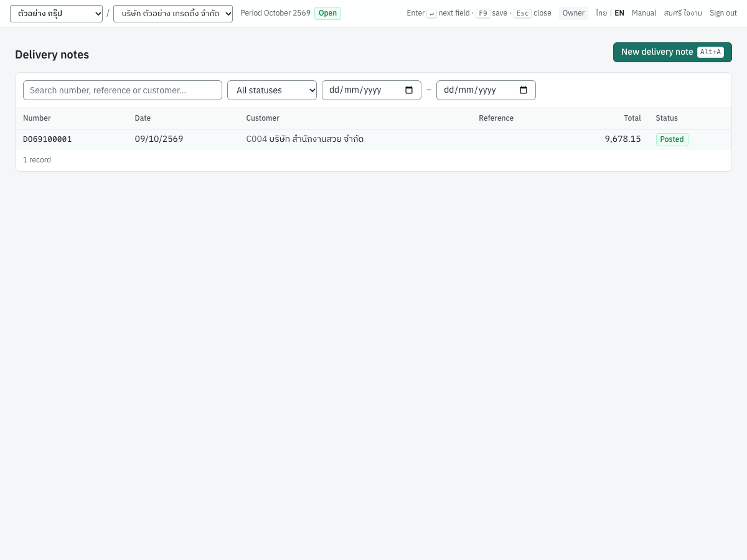Screen dimensions: 747x560
Task: Click the Posted status badge
Action: tap(672, 139)
